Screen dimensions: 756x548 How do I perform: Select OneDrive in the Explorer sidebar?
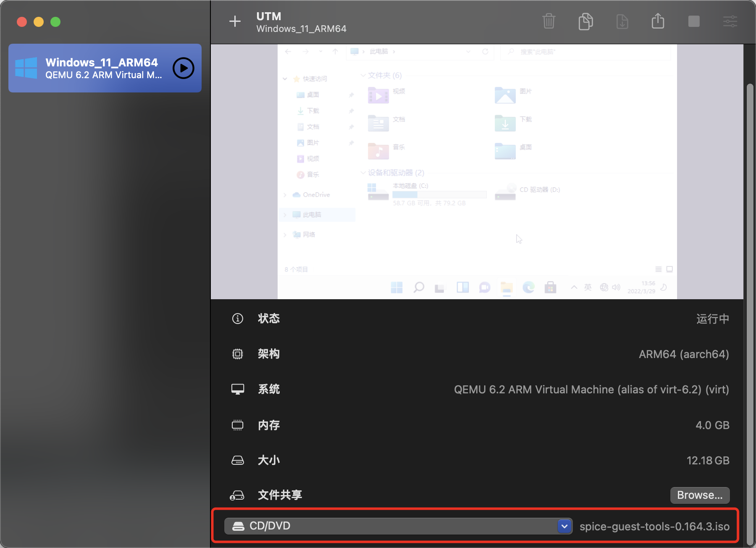click(315, 195)
